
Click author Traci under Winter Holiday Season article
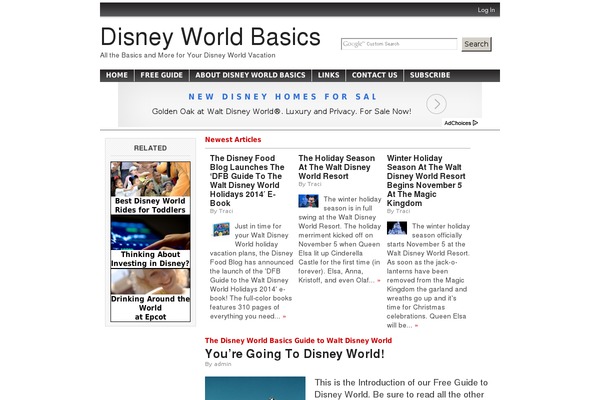(x=403, y=211)
